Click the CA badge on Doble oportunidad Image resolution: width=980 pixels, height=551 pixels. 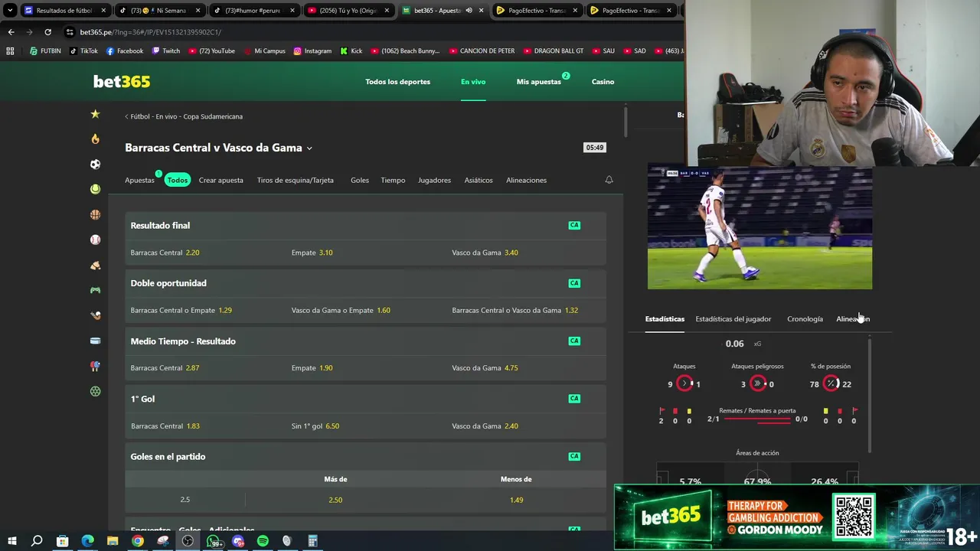click(574, 283)
